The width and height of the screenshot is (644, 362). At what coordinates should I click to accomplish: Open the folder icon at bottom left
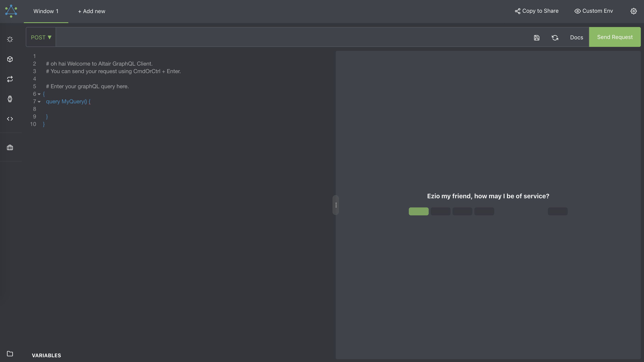click(x=10, y=353)
